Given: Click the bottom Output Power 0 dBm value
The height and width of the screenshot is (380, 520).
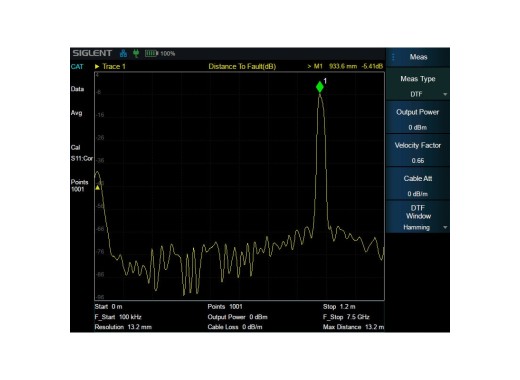Looking at the screenshot, I should coord(237,317).
